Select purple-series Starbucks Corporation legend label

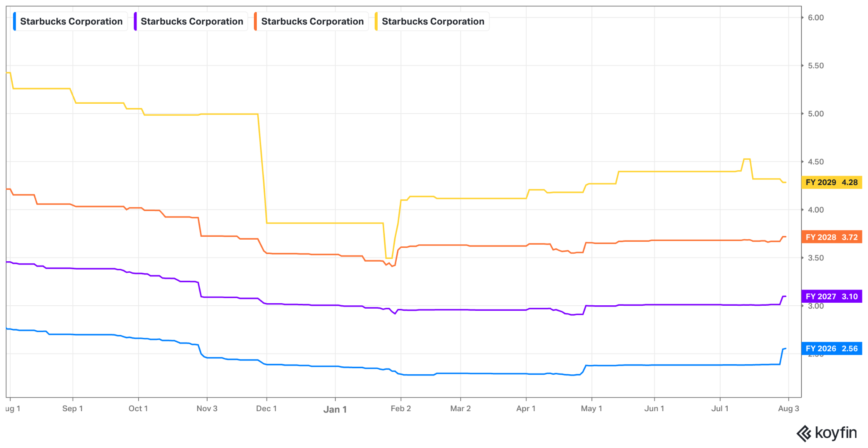[192, 22]
